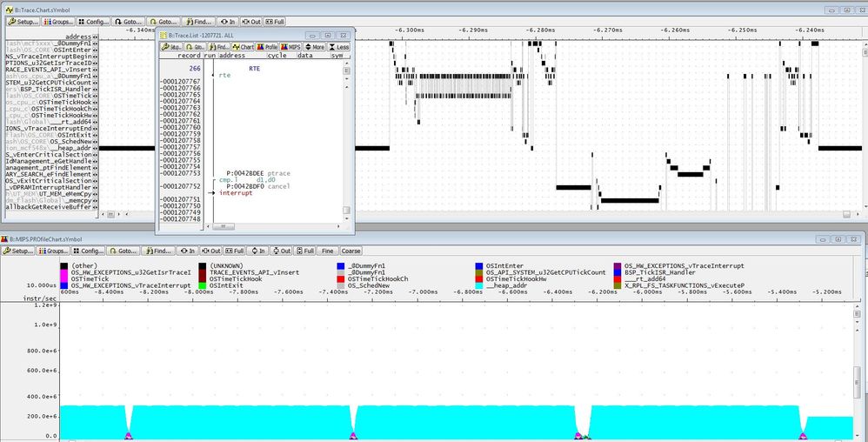Screen dimensions: 868x442
Task: Vertical zoom Out on the MIPS profile chart
Action: (281, 251)
